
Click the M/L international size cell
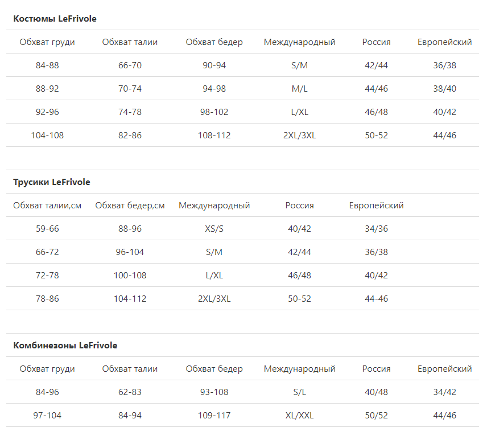point(299,89)
